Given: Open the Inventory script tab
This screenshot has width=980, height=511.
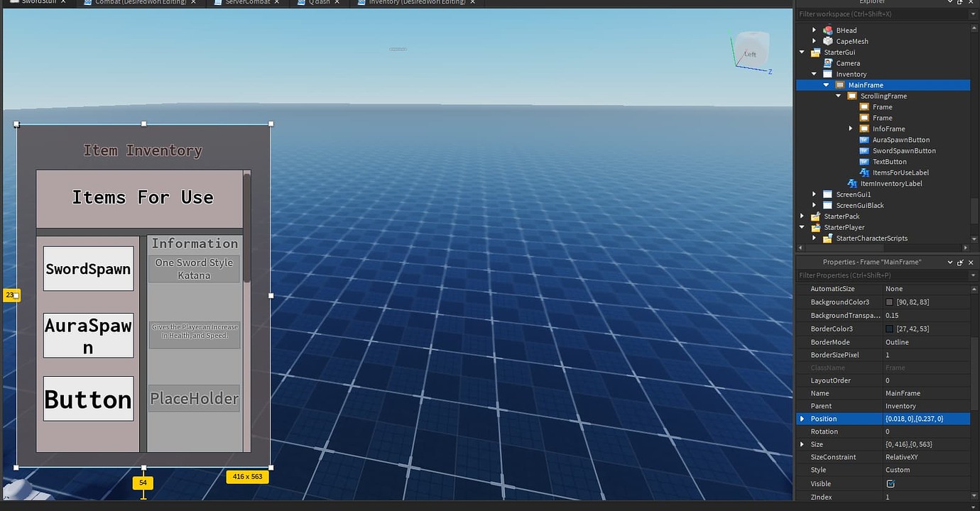Looking at the screenshot, I should click(x=418, y=3).
